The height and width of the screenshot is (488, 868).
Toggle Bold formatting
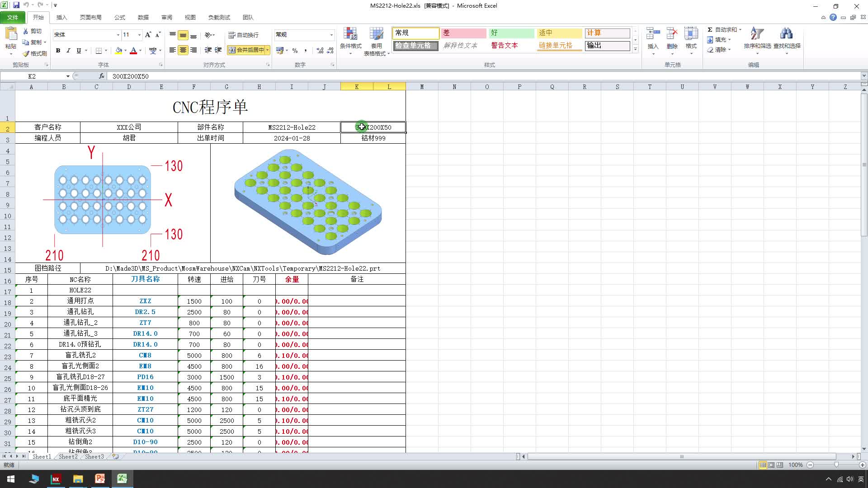tap(58, 51)
